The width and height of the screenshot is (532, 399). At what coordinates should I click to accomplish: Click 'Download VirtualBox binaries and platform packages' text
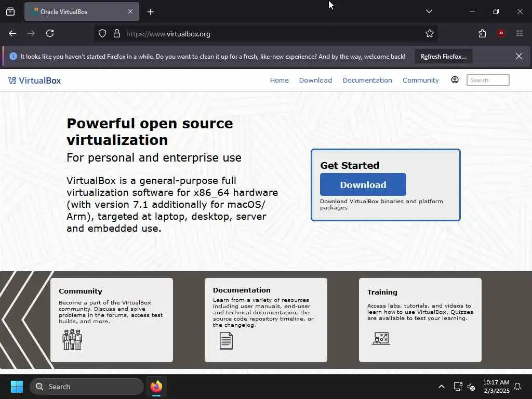pyautogui.click(x=381, y=204)
